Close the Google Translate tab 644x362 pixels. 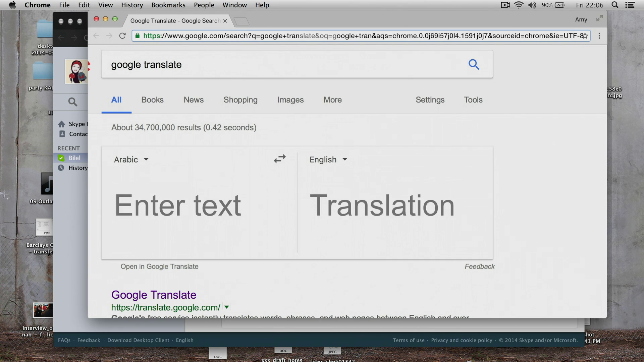coord(225,21)
